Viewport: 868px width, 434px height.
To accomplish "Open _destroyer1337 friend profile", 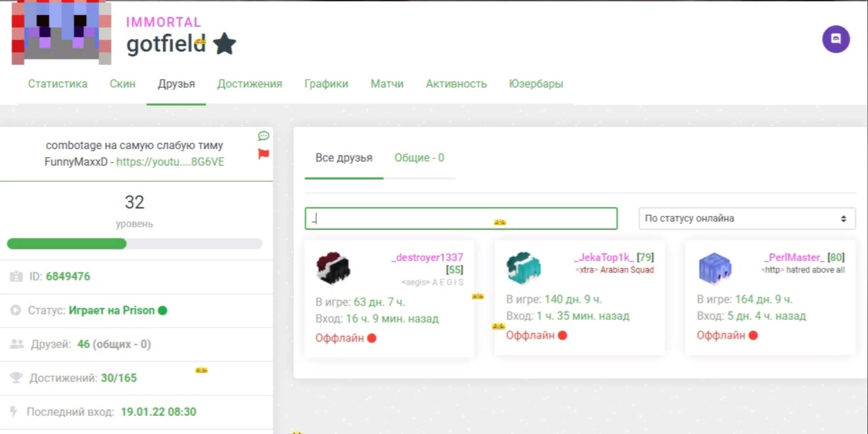I will click(427, 257).
